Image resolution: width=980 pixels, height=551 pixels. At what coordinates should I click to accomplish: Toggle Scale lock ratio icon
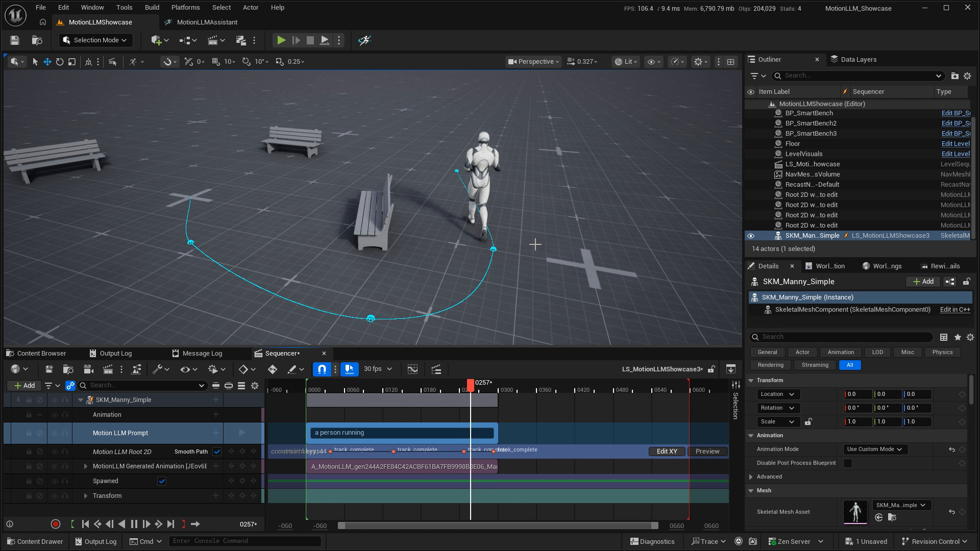click(808, 422)
